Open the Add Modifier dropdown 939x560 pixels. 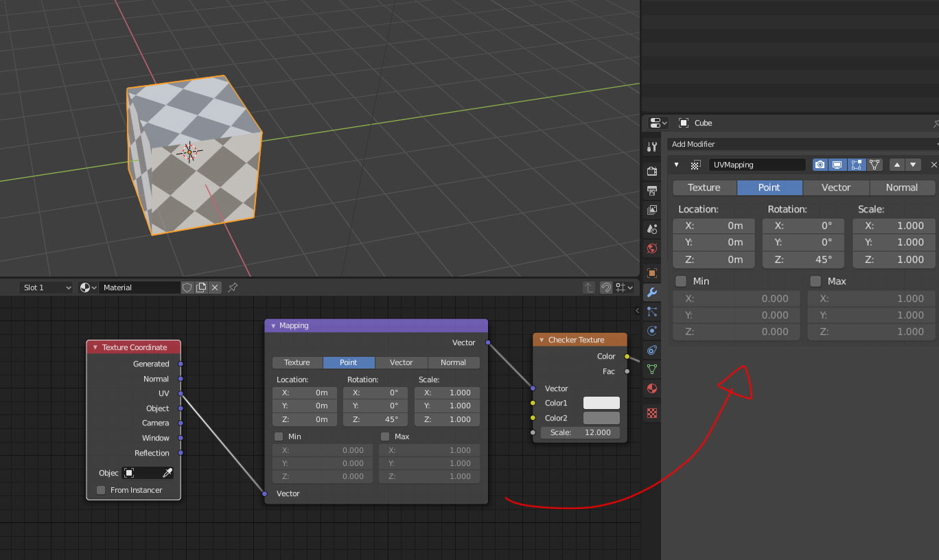click(x=802, y=144)
